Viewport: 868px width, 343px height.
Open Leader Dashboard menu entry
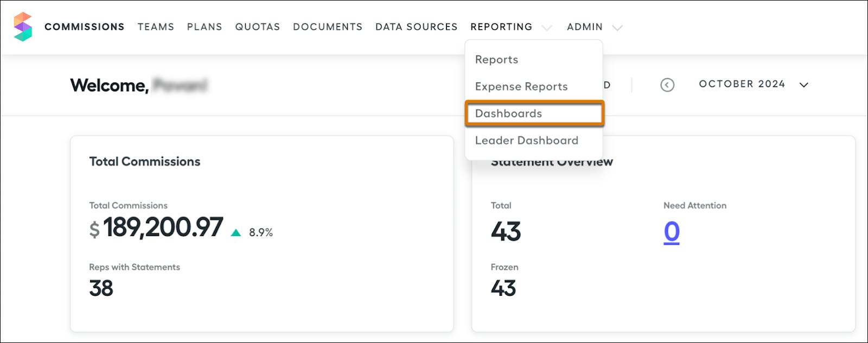point(534,140)
